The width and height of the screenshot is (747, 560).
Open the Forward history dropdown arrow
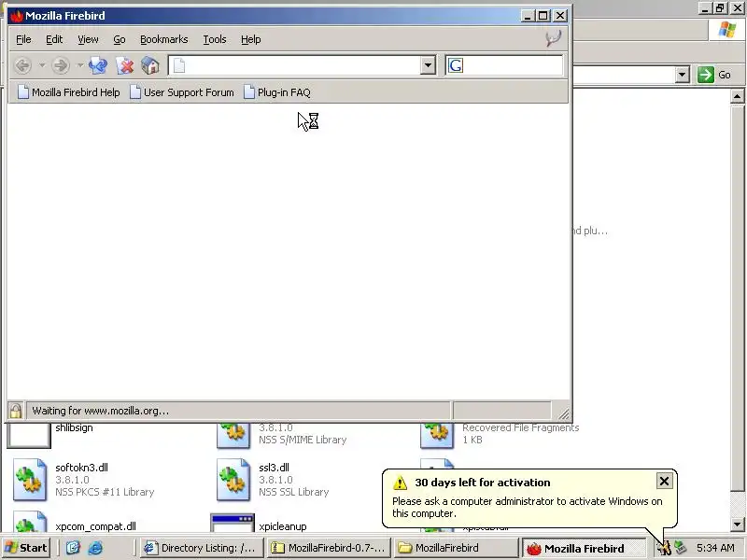pyautogui.click(x=80, y=65)
